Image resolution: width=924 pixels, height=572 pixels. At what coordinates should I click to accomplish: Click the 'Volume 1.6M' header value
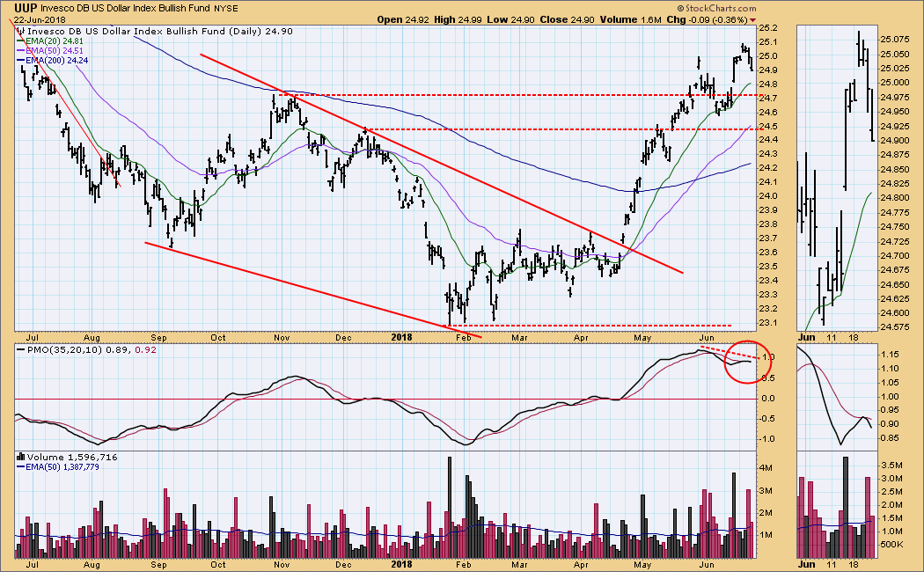point(631,19)
